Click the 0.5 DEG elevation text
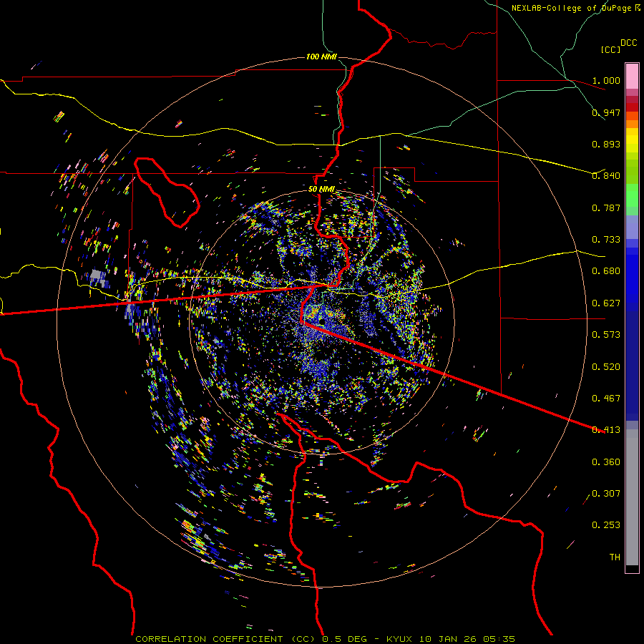This screenshot has height=644, width=644. coord(344,639)
